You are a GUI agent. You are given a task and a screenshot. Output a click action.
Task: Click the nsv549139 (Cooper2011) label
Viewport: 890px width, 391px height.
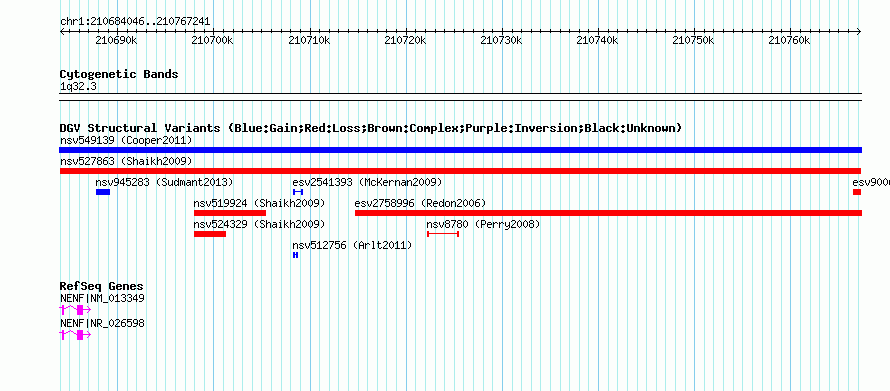pyautogui.click(x=126, y=140)
